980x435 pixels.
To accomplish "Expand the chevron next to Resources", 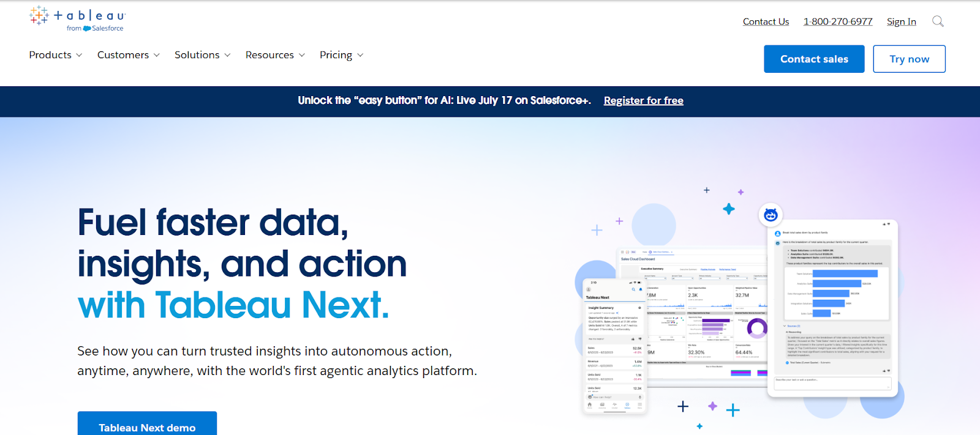I will click(x=302, y=55).
